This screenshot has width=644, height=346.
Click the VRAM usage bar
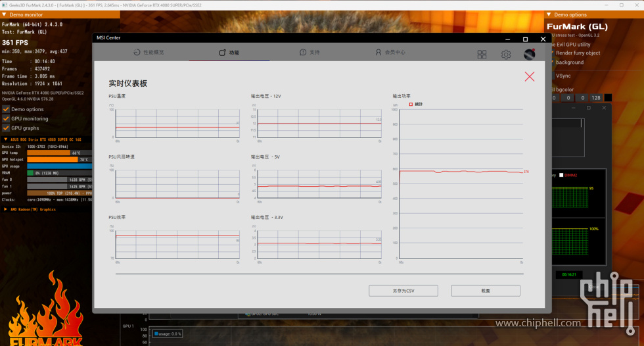point(60,173)
